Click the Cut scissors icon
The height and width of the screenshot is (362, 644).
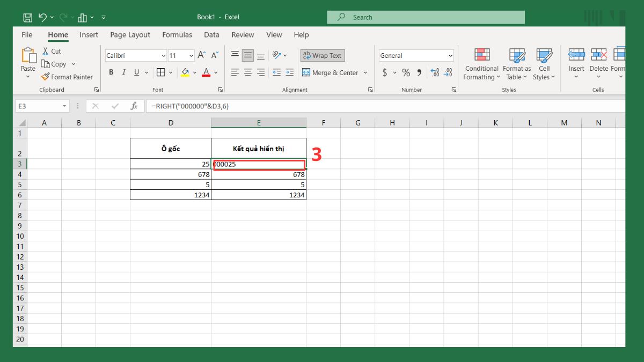pos(45,51)
